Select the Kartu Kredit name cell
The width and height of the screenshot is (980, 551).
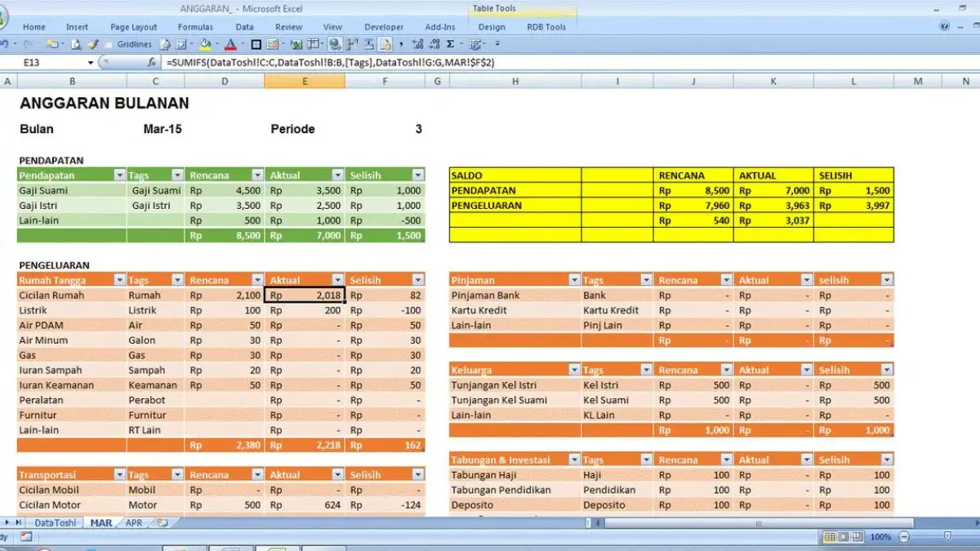click(x=515, y=310)
